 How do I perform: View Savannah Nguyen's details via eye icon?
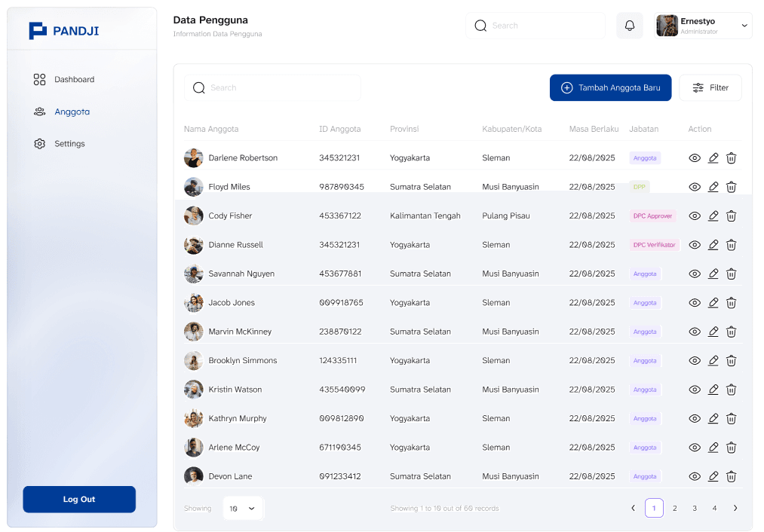pyautogui.click(x=695, y=274)
